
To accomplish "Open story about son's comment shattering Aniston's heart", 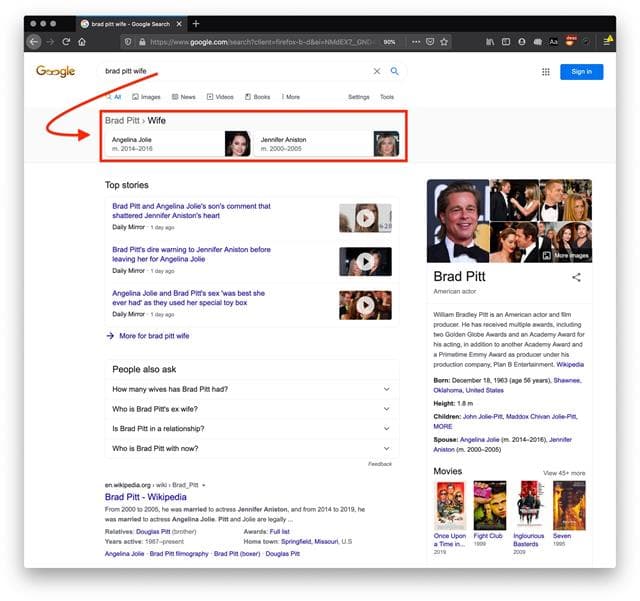I will 191,211.
